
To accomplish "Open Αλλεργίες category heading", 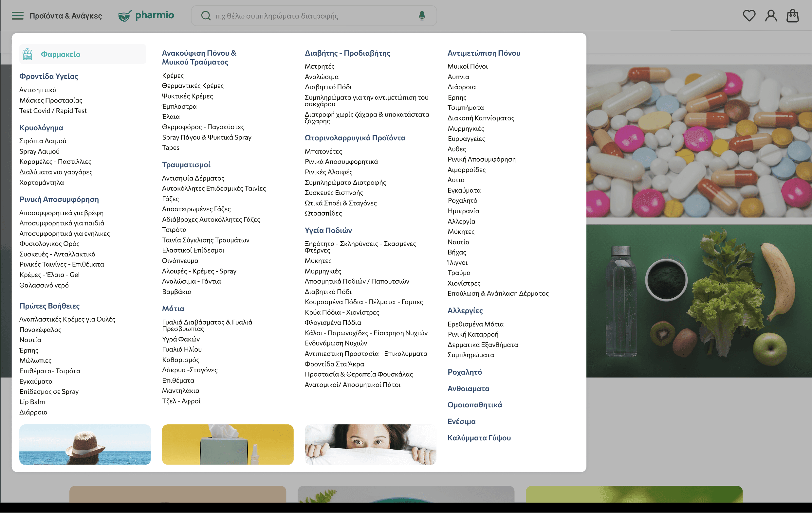I will coord(465,310).
